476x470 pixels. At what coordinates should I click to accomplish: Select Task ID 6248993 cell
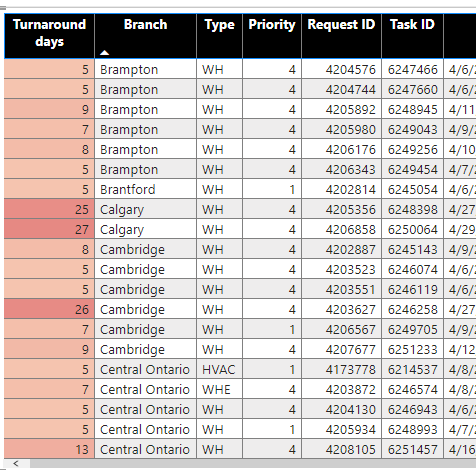click(413, 429)
